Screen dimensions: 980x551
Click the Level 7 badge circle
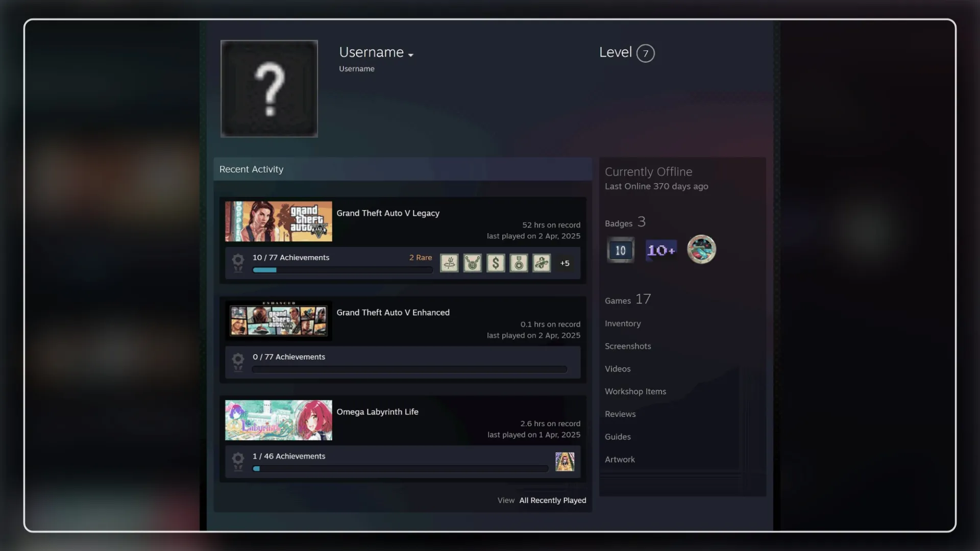click(645, 53)
